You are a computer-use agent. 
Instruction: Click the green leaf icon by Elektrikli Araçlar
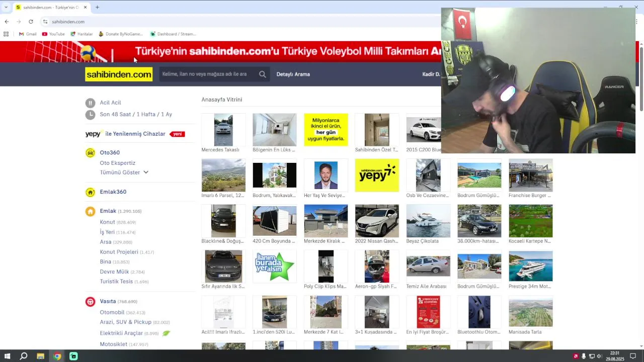tap(166, 333)
